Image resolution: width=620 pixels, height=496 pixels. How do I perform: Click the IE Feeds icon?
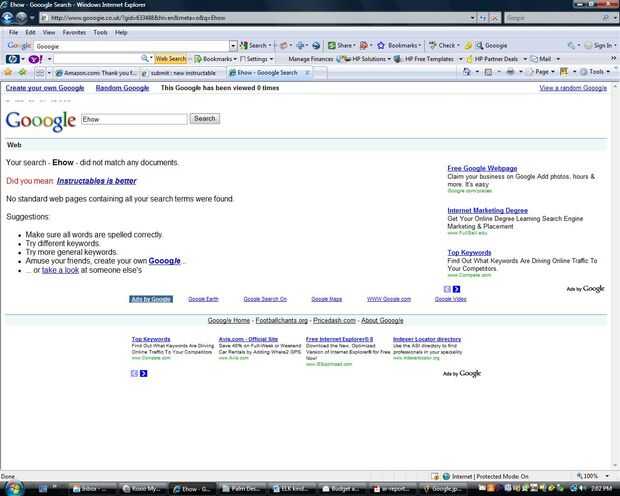[488, 72]
